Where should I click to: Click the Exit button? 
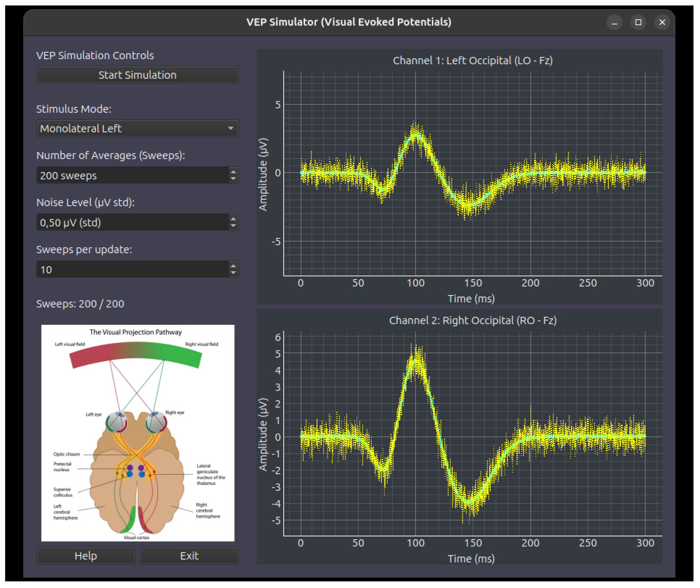coord(189,556)
